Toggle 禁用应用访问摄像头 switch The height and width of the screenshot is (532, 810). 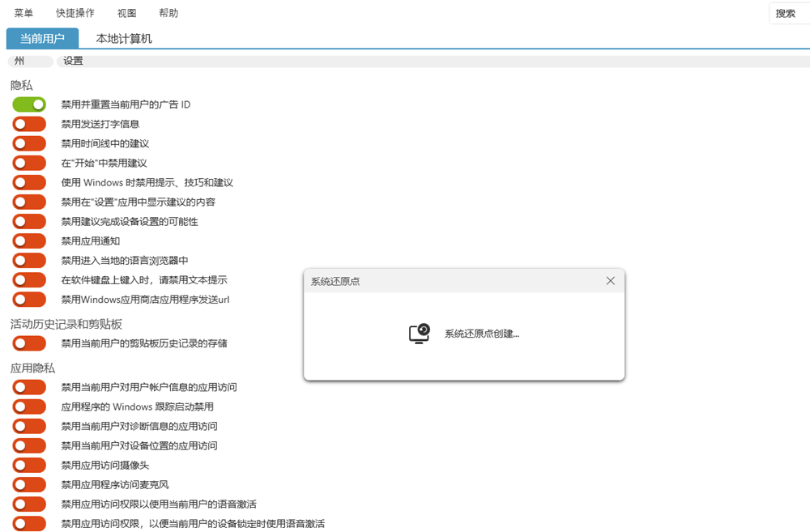pos(29,466)
